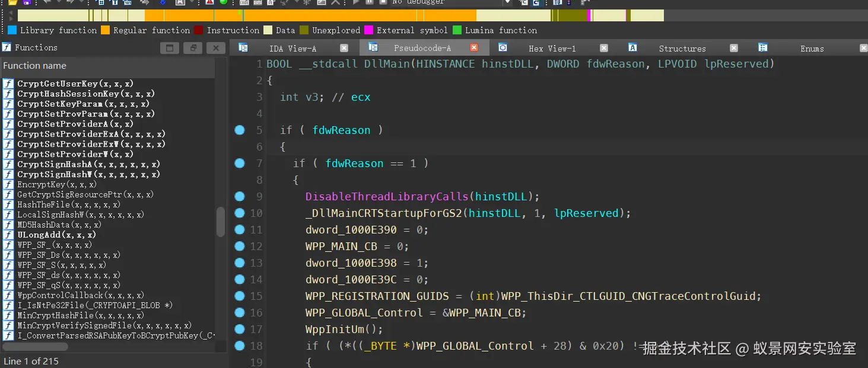Click the green Lumina function legend swatch
Viewport: 868px width, 368px height.
pyautogui.click(x=457, y=30)
